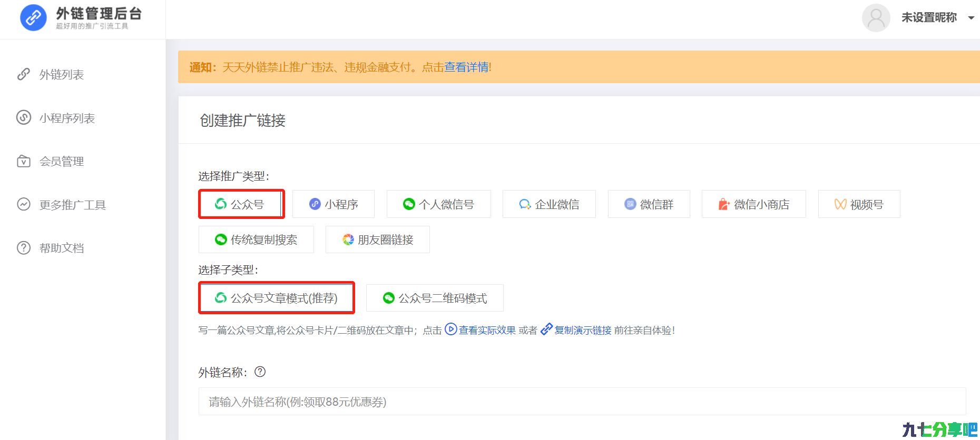Click the 帮助文档 question mark icon
This screenshot has height=440, width=980.
[x=24, y=247]
